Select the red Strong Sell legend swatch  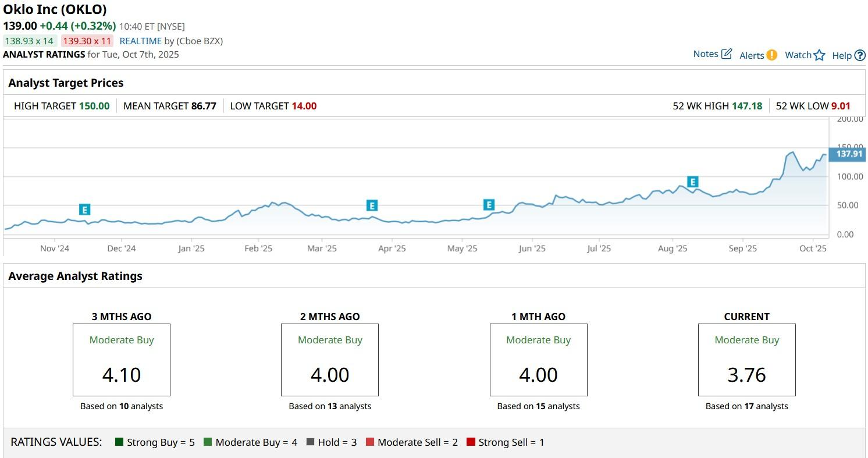pyautogui.click(x=471, y=442)
